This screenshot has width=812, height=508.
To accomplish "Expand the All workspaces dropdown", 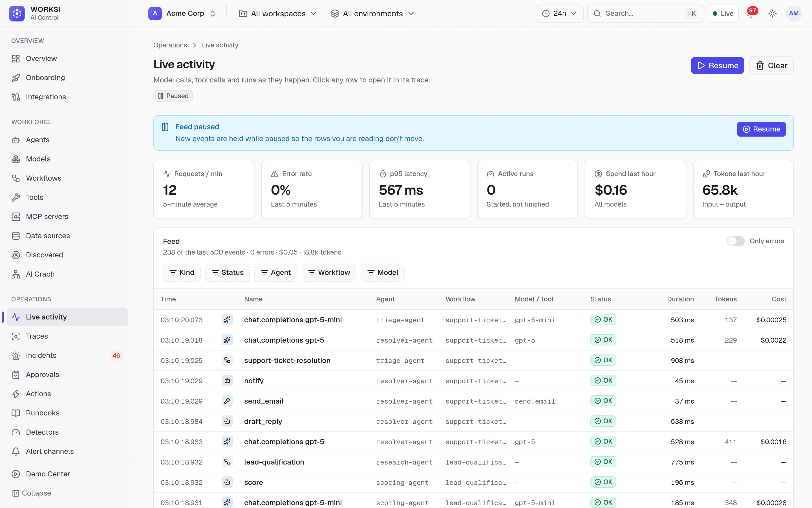I will pos(277,14).
